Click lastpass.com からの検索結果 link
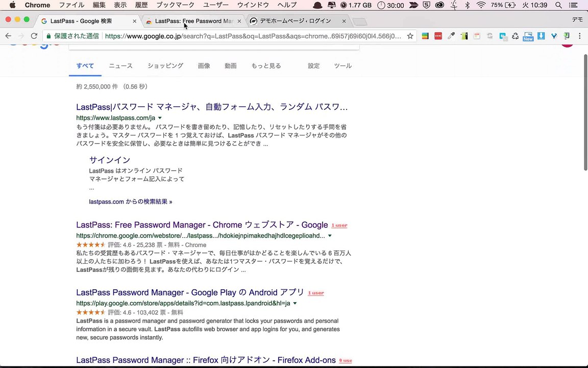The height and width of the screenshot is (368, 588). click(131, 202)
